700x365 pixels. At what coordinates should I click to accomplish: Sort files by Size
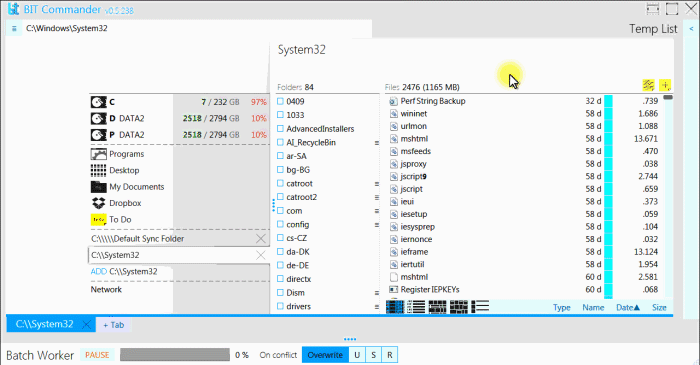pyautogui.click(x=659, y=307)
